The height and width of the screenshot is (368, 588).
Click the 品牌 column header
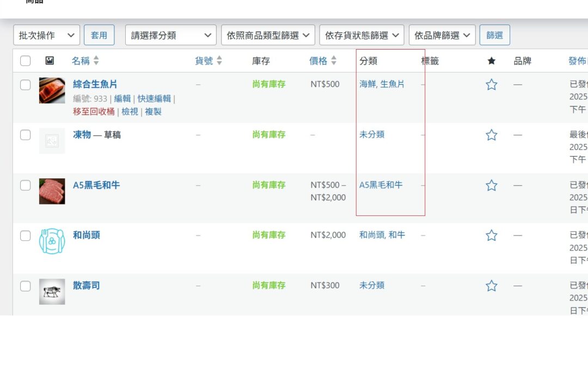[522, 61]
